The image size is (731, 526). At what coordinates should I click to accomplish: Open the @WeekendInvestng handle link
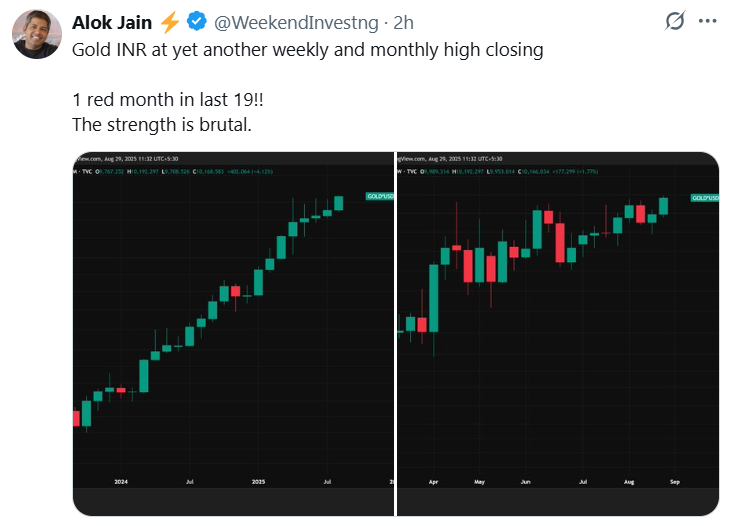coord(296,22)
